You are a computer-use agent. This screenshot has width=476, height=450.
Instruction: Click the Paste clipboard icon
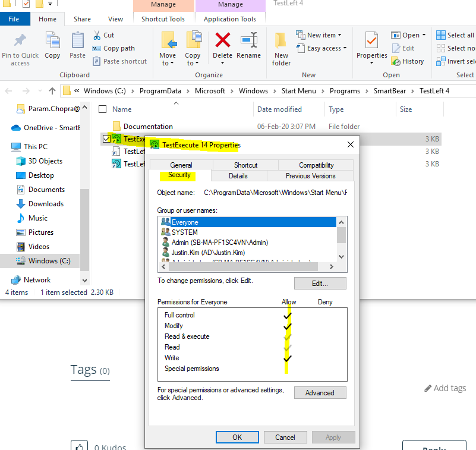[x=77, y=40]
